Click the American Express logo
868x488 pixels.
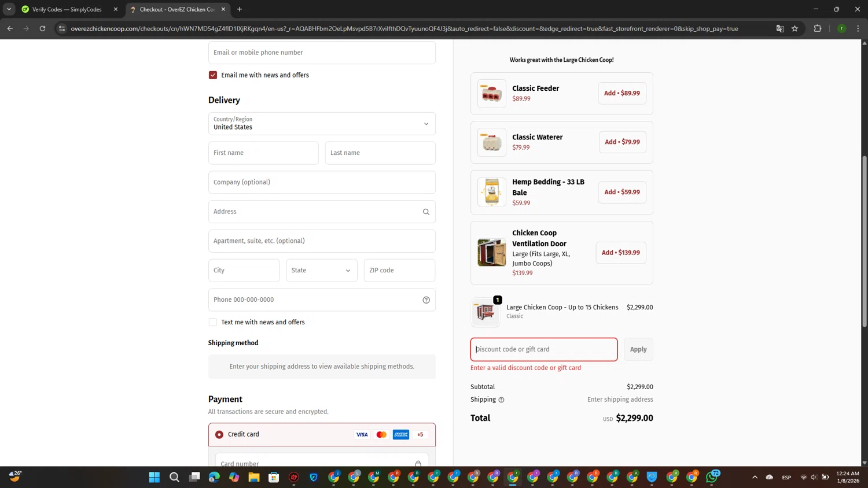click(401, 434)
